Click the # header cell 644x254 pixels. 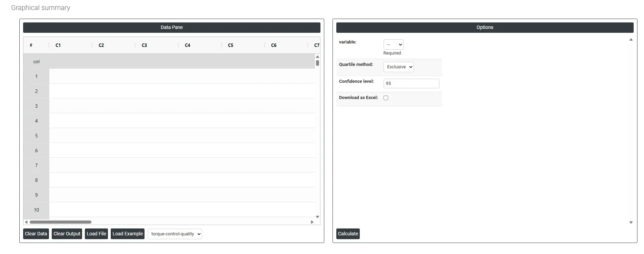pyautogui.click(x=36, y=45)
